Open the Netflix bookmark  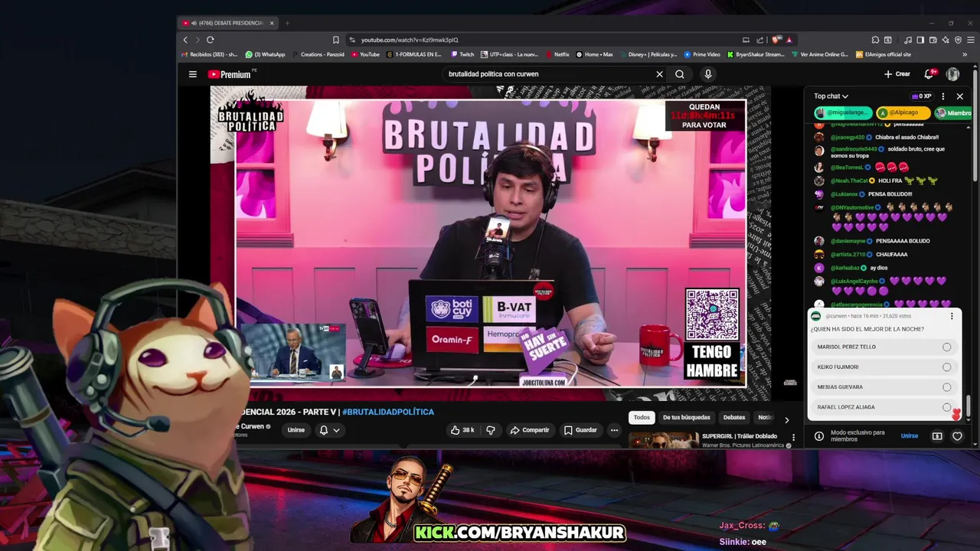click(x=557, y=54)
